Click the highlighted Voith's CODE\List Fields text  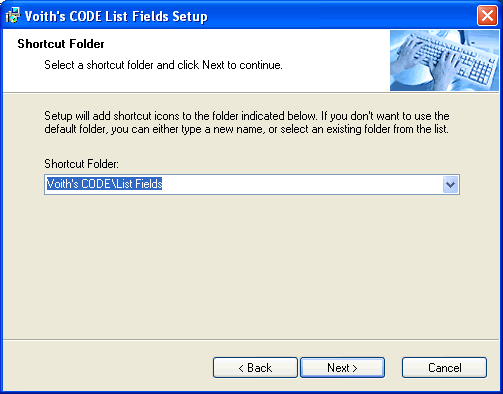click(104, 184)
